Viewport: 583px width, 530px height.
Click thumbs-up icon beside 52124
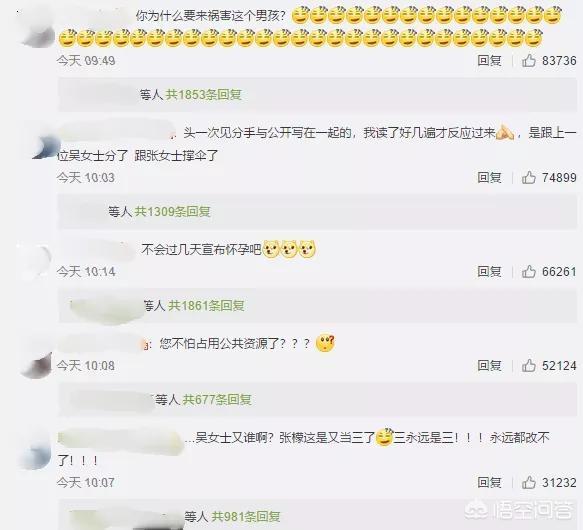(x=528, y=366)
